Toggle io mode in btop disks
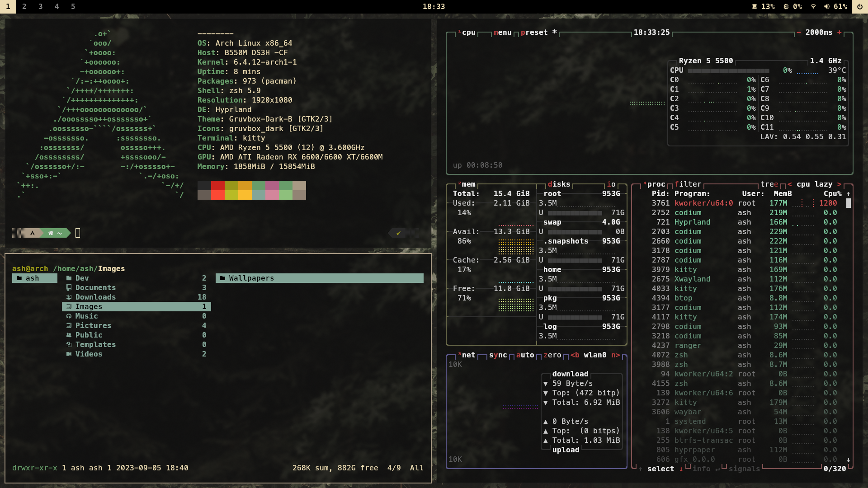This screenshot has height=488, width=868. click(611, 184)
